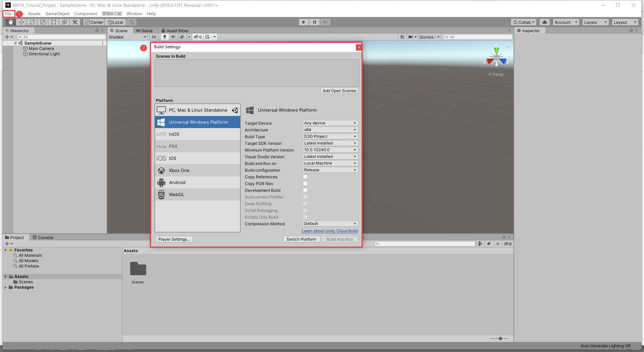This screenshot has width=644, height=352.
Task: Open the Window menu
Action: click(x=134, y=14)
